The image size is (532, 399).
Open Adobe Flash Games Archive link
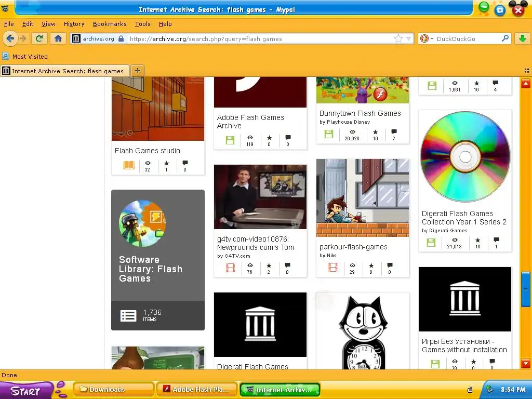(250, 122)
